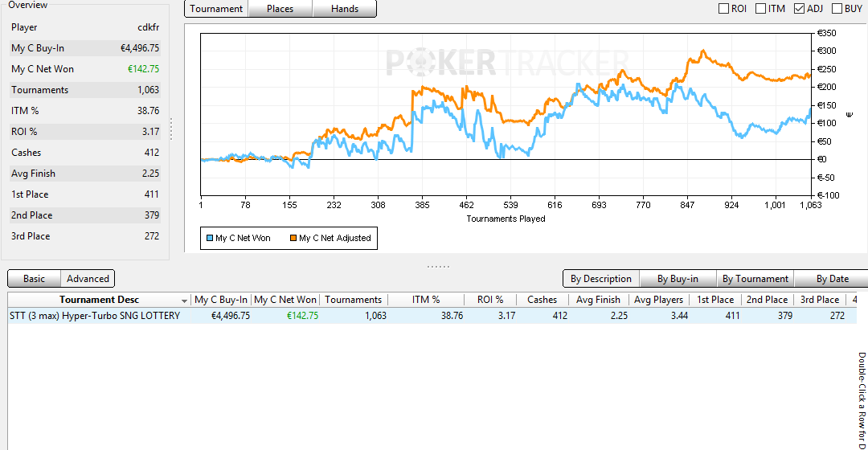Click the vertical splitter dots beside Overview panel
Viewport: 868px width, 450px height.
[x=171, y=129]
